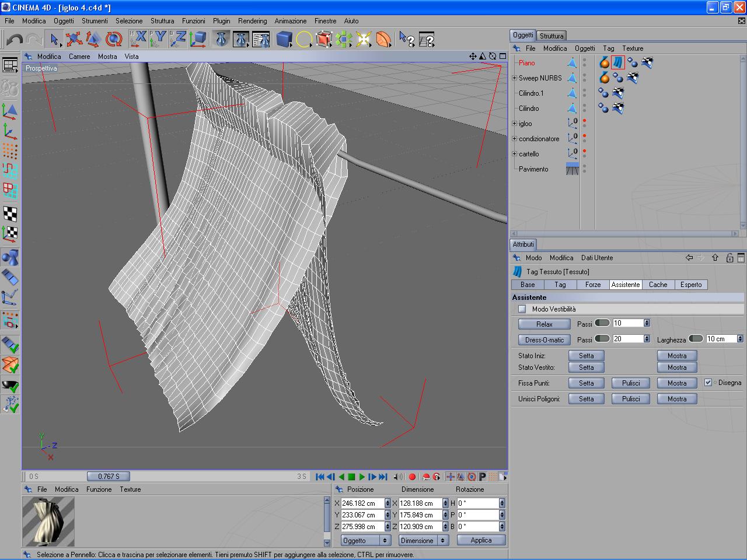This screenshot has height=560, width=747.
Task: Expand the igloo object in hierarchy
Action: (514, 124)
